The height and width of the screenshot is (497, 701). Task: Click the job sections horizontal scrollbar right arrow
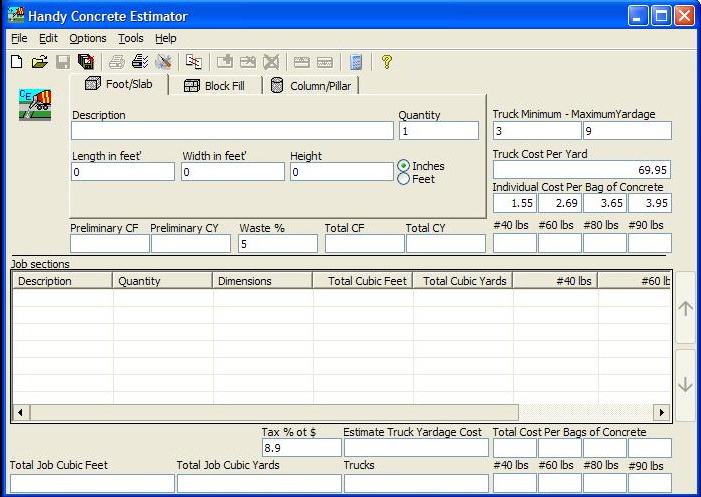pyautogui.click(x=661, y=412)
